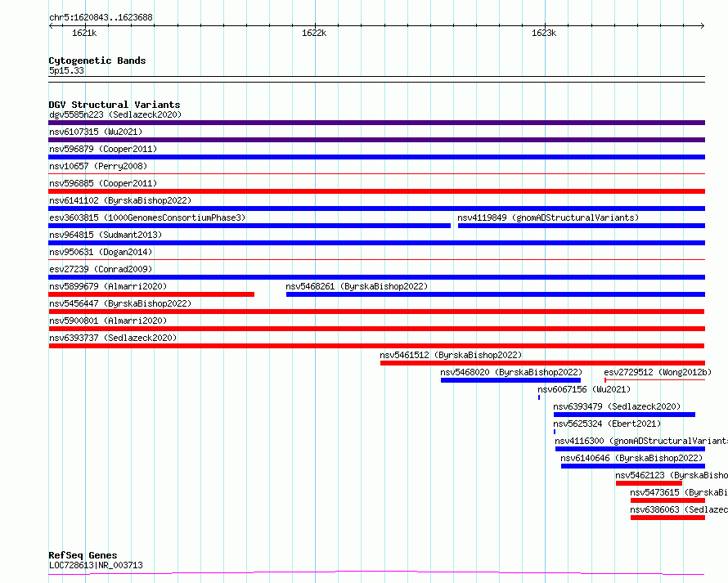
Task: Select the nsv4116300 gnomAD variant label
Action: coord(641,441)
